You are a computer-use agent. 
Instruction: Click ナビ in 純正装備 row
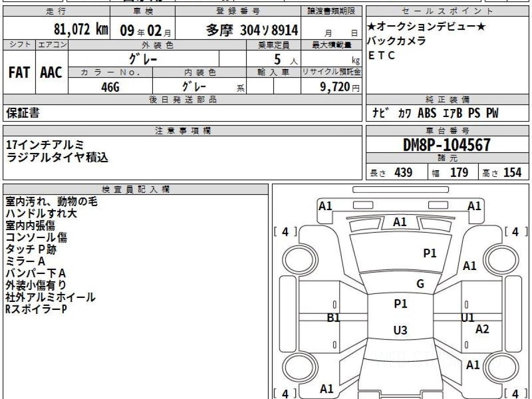(382, 113)
